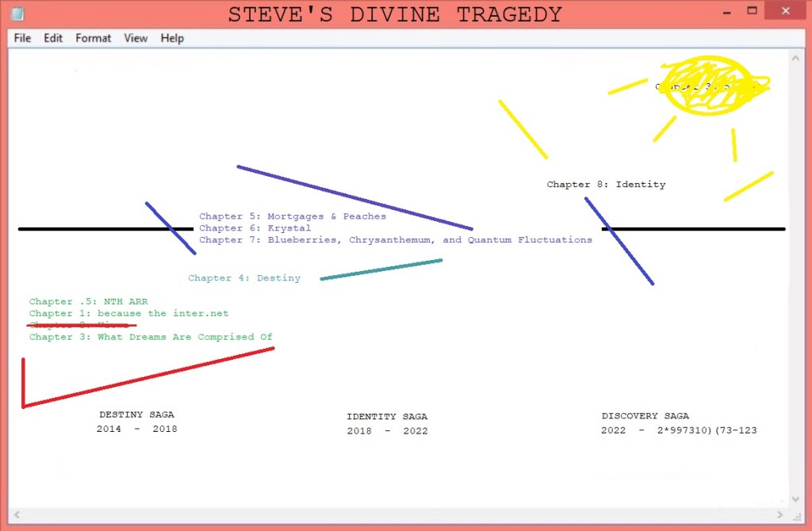Open the View menu
812x531 pixels.
[136, 38]
